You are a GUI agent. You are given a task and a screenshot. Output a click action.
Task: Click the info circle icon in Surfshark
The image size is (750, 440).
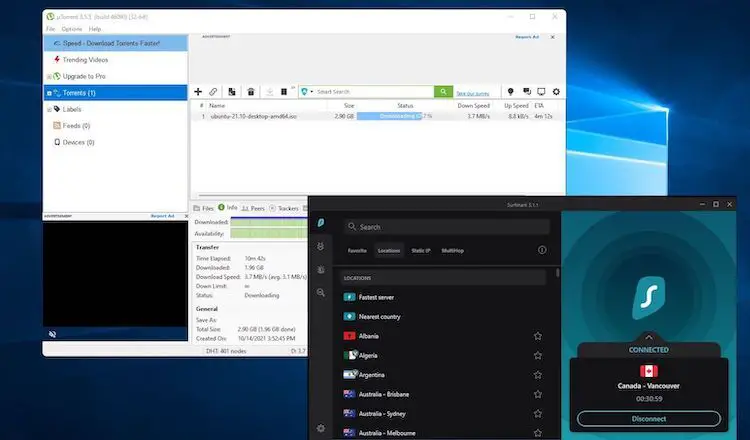click(542, 250)
